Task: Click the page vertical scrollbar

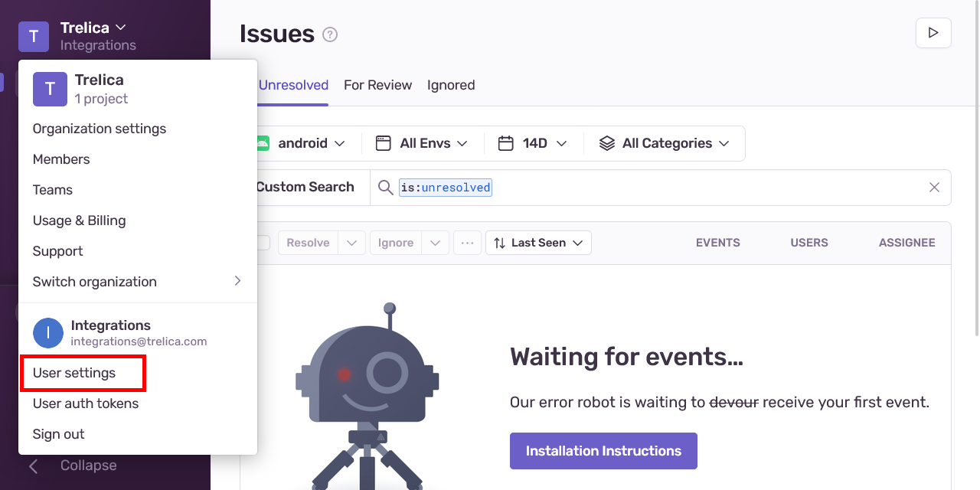Action: click(976, 168)
